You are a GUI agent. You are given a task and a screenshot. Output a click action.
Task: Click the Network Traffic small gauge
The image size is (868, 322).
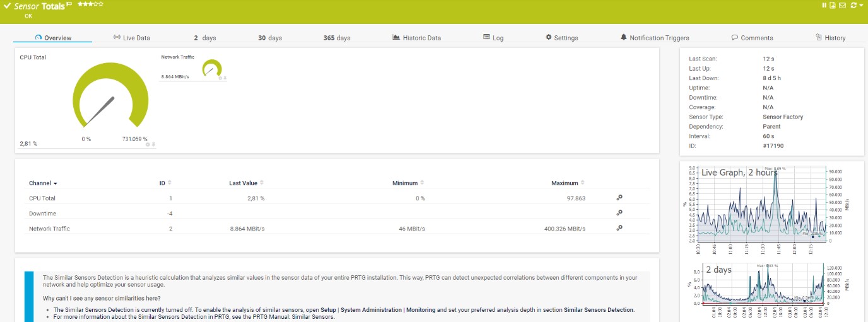212,68
